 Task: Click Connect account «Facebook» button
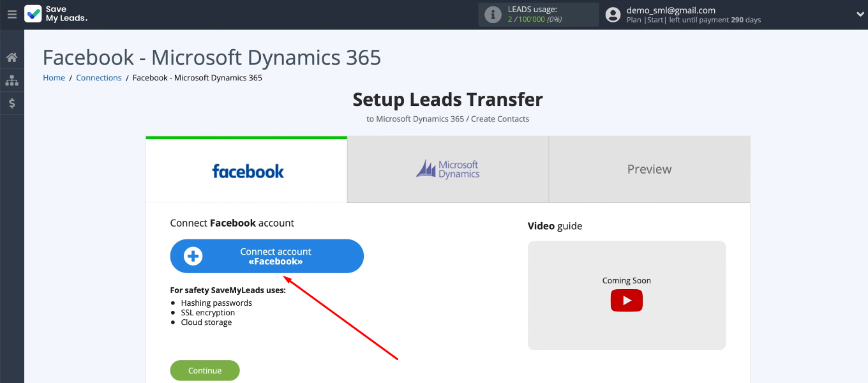[x=267, y=257]
